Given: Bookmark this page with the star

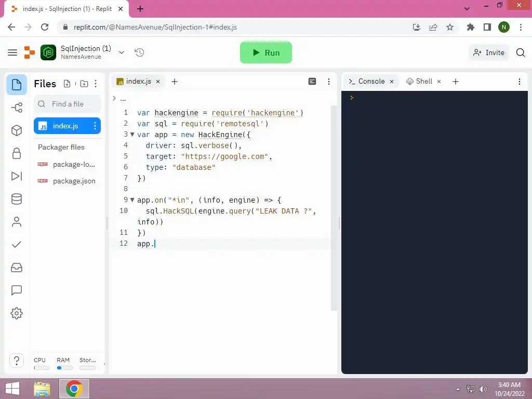Looking at the screenshot, I should click(x=450, y=27).
